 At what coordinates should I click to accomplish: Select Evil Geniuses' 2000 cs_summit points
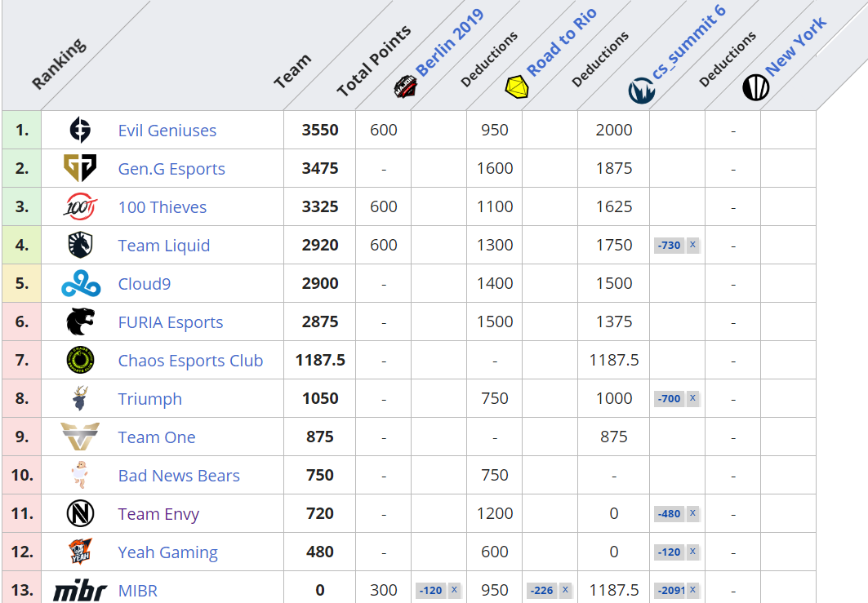coord(614,130)
